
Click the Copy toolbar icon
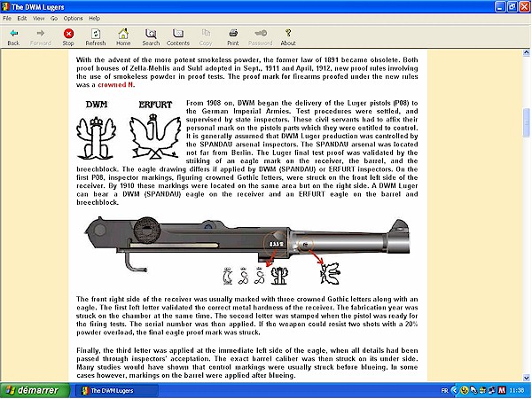point(206,36)
